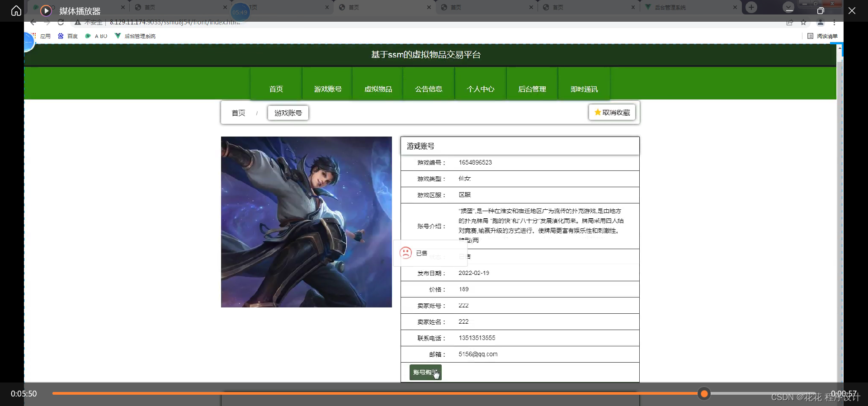868x406 pixels.
Task: Click the game number 1654896523
Action: pyautogui.click(x=475, y=162)
